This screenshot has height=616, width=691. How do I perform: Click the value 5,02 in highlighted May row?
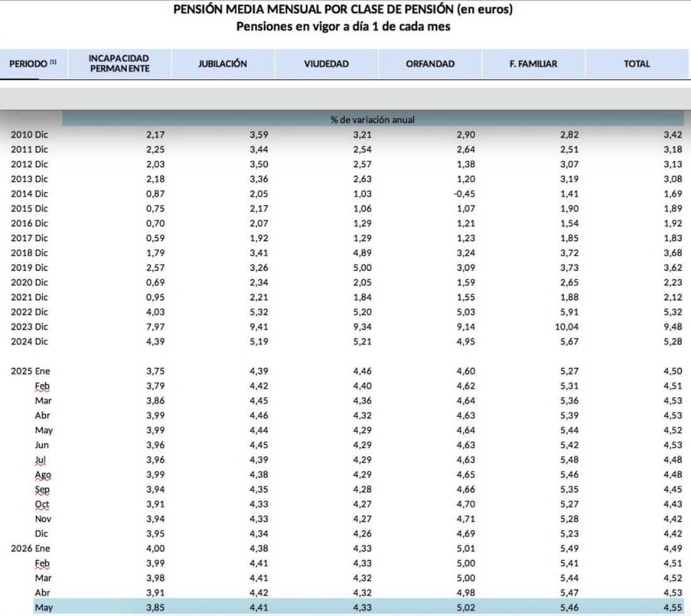pos(466,608)
